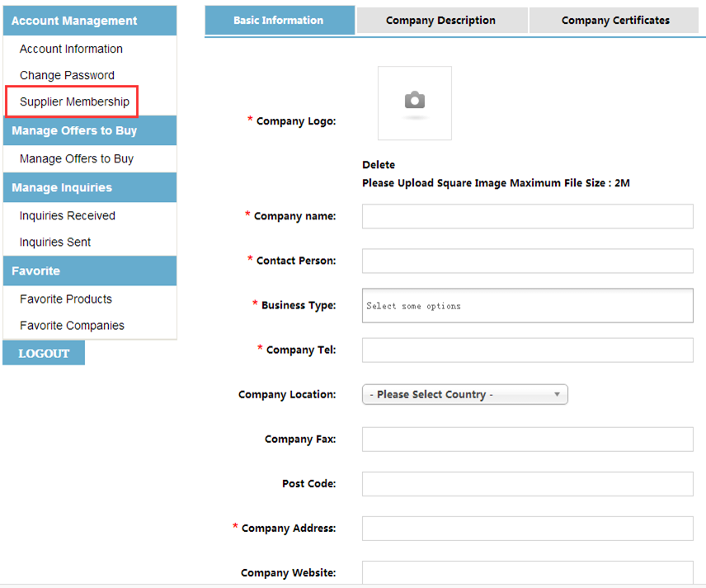The width and height of the screenshot is (706, 588).
Task: Click the Favorite section header
Action: point(90,270)
